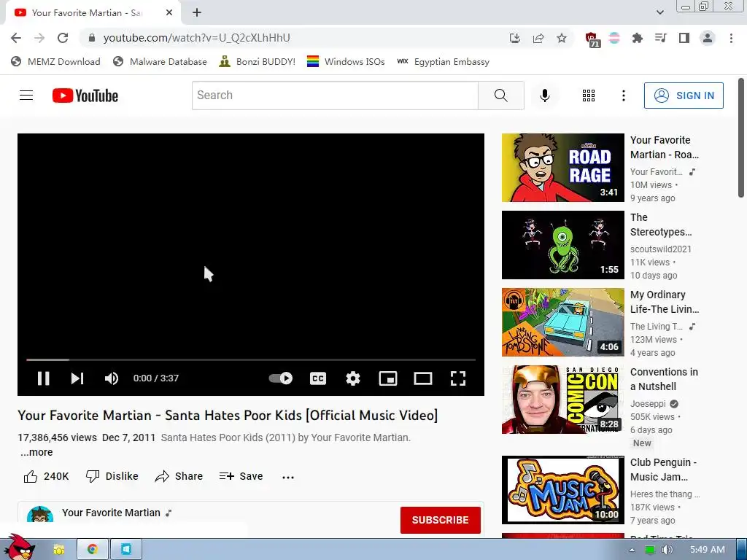Open player settings gear icon
Image resolution: width=747 pixels, height=560 pixels.
click(x=353, y=378)
